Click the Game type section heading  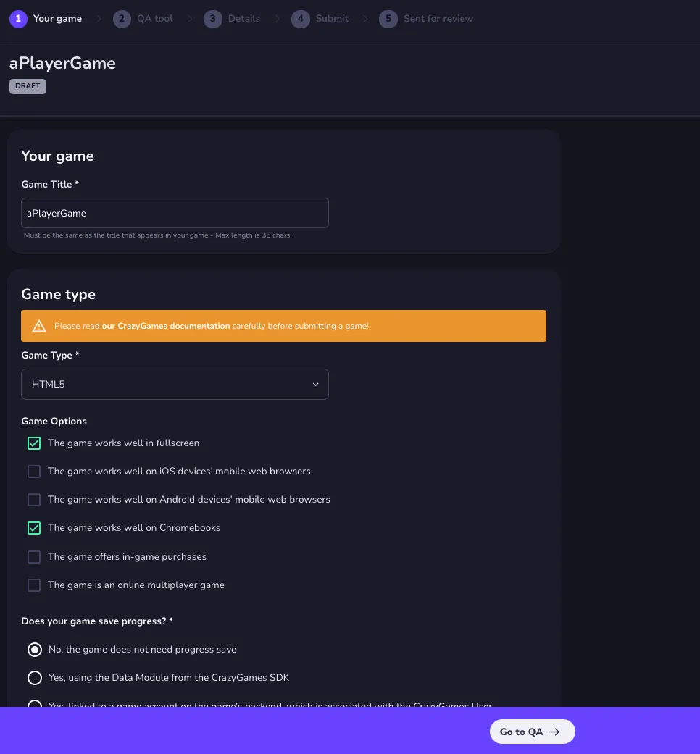click(58, 294)
